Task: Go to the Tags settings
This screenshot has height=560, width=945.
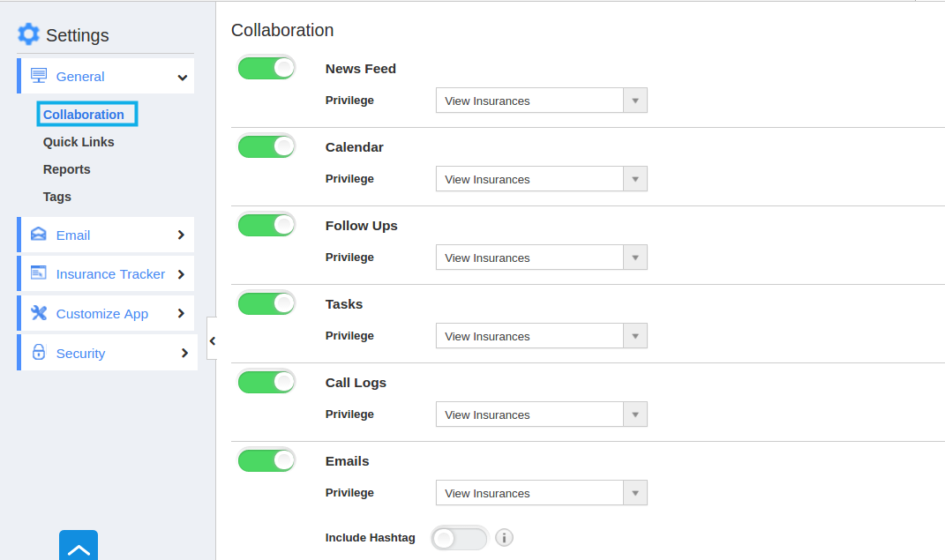Action: coord(56,197)
